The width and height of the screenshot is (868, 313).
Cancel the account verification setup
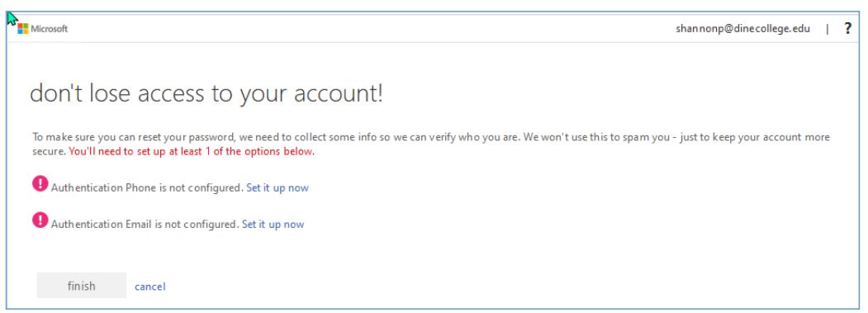coord(150,287)
